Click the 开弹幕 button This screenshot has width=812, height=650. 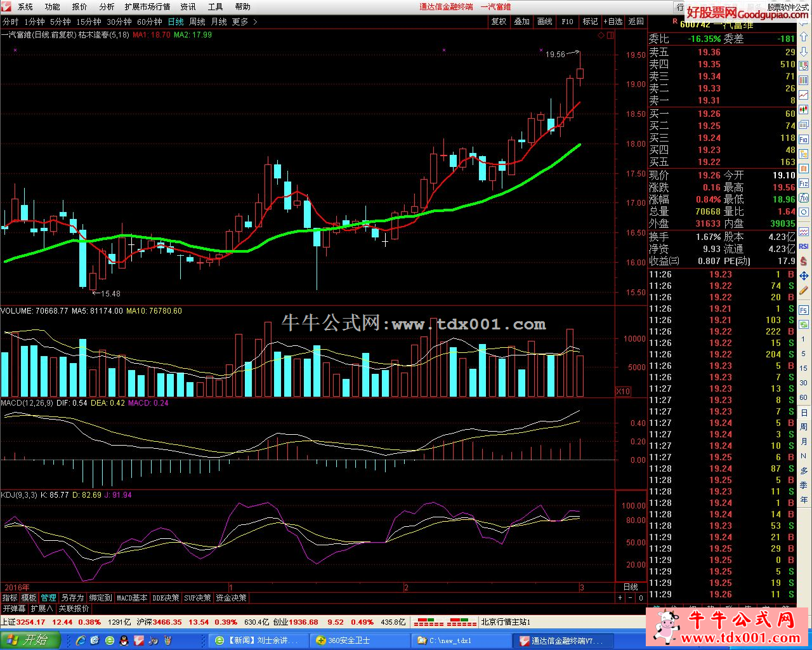coord(14,608)
